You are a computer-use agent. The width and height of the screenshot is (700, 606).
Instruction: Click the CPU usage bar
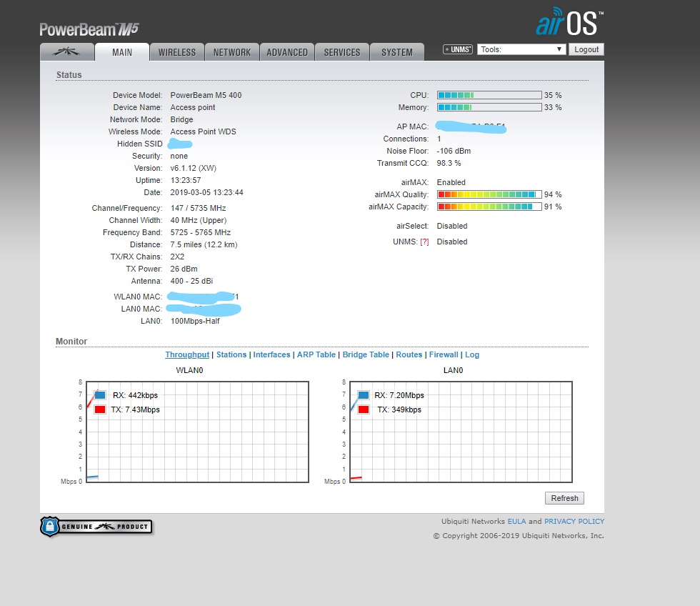click(489, 95)
